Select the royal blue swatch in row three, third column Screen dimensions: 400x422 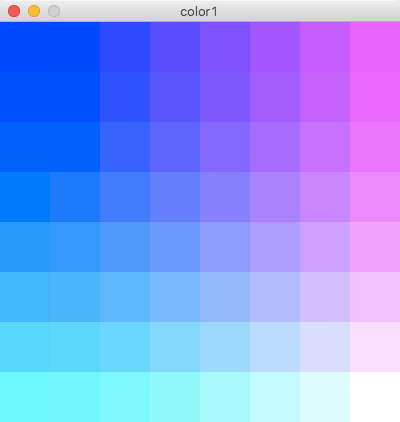(x=125, y=147)
